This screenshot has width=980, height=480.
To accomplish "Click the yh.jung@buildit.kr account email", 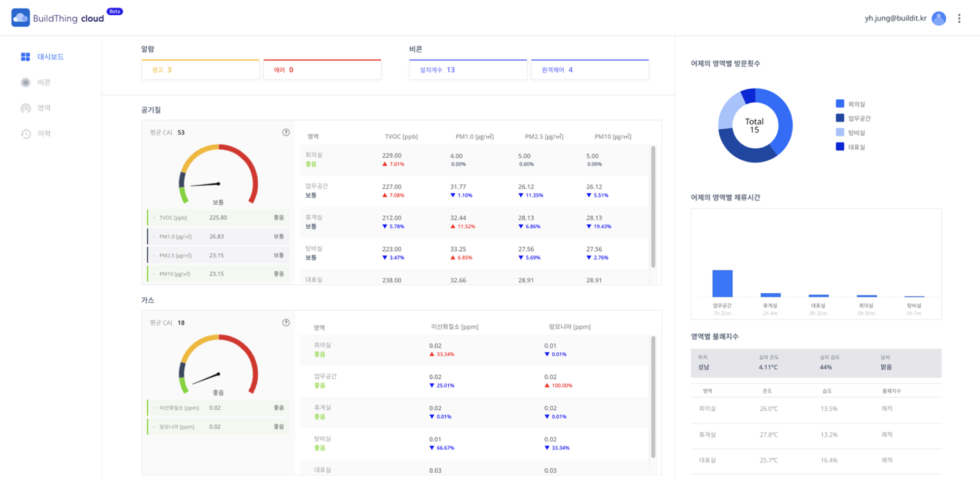I will click(x=896, y=18).
